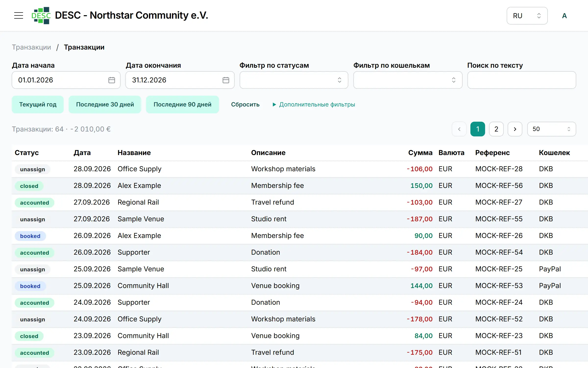Select page 1 in pagination
The height and width of the screenshot is (368, 588).
(x=478, y=129)
